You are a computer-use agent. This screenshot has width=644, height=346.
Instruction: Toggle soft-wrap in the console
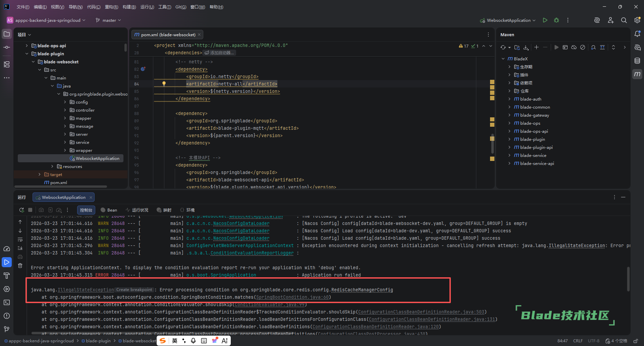tap(20, 239)
